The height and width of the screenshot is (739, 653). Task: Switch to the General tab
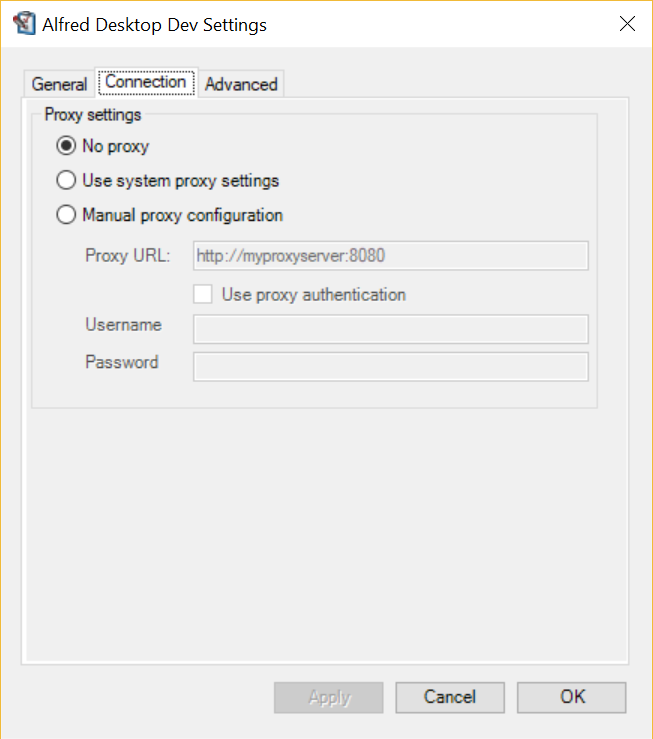click(59, 84)
